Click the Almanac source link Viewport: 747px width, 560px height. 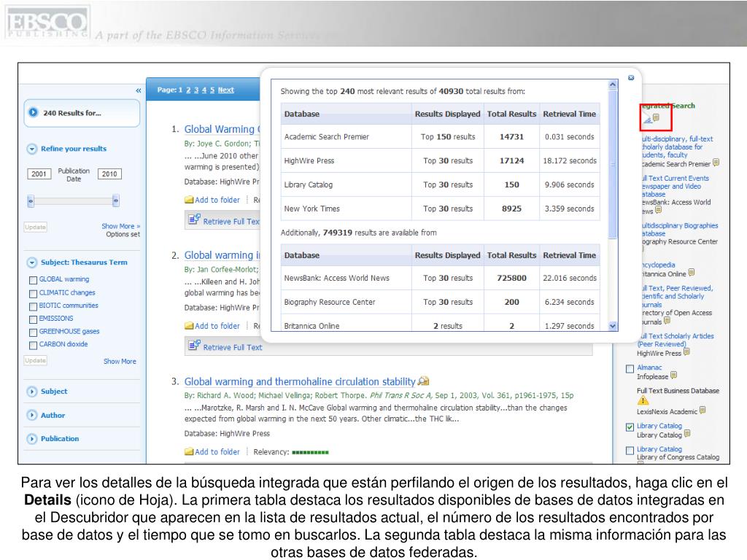tap(649, 367)
